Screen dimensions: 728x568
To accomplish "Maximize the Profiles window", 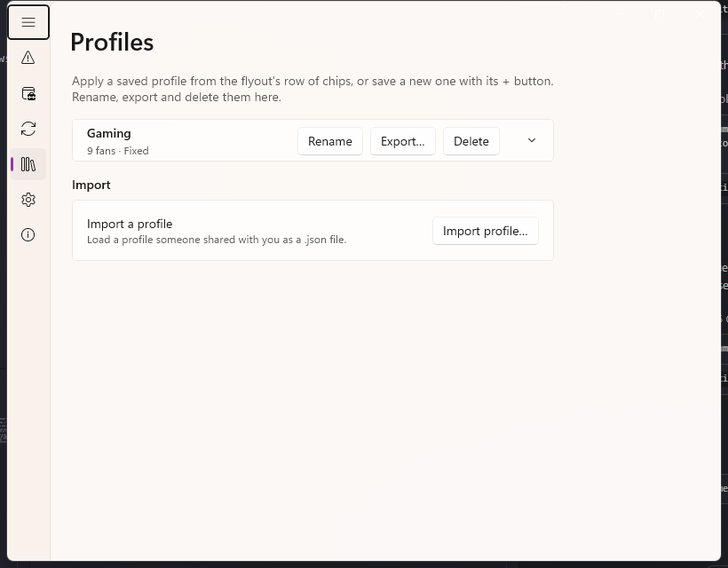I will click(x=660, y=14).
